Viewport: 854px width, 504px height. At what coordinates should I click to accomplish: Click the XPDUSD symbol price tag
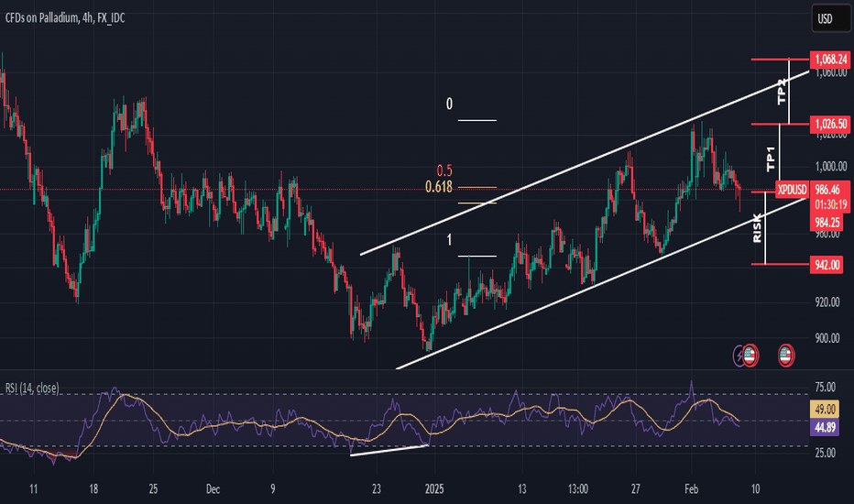(x=792, y=190)
